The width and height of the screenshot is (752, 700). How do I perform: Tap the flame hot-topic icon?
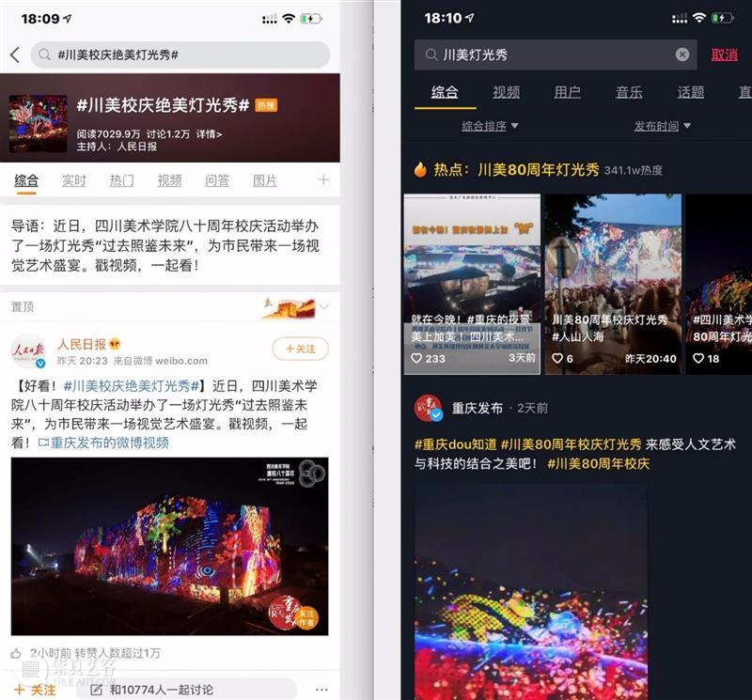[x=420, y=170]
